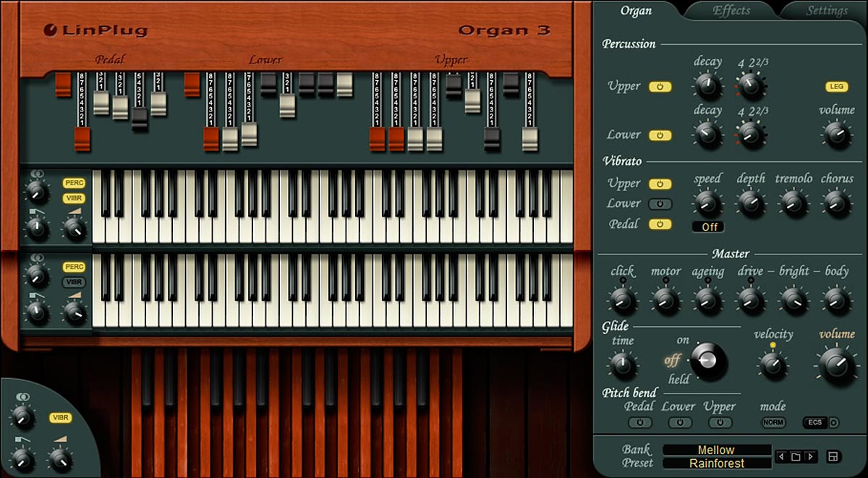Disable Upper vibrato power button

(x=660, y=184)
